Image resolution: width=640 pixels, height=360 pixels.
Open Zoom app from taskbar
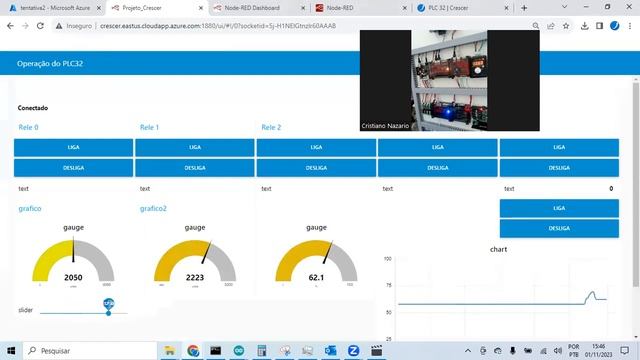click(353, 351)
